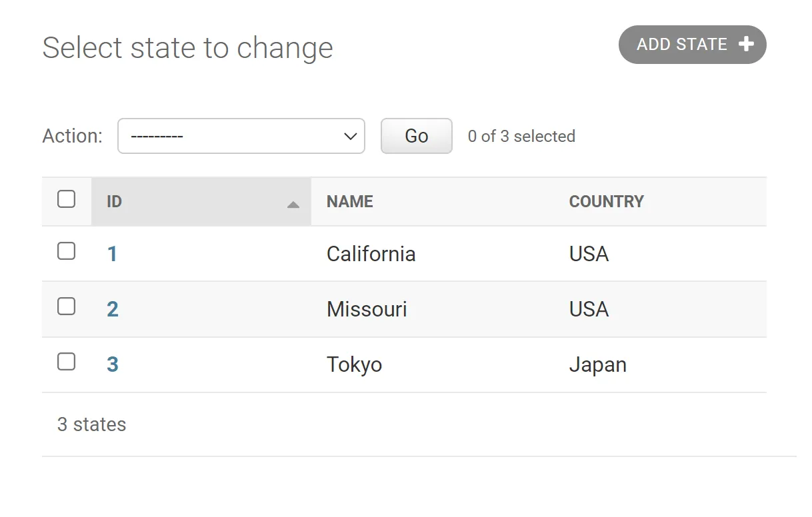
Task: Click the plus icon on Add State
Action: click(746, 45)
